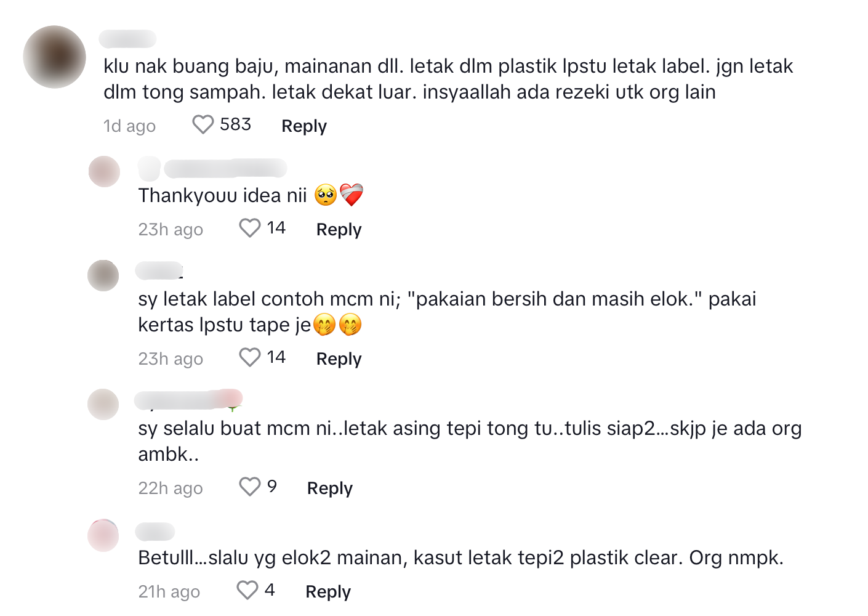Heart the "Betulll...slalu yg elok2" reply
The height and width of the screenshot is (616, 868).
[x=247, y=590]
